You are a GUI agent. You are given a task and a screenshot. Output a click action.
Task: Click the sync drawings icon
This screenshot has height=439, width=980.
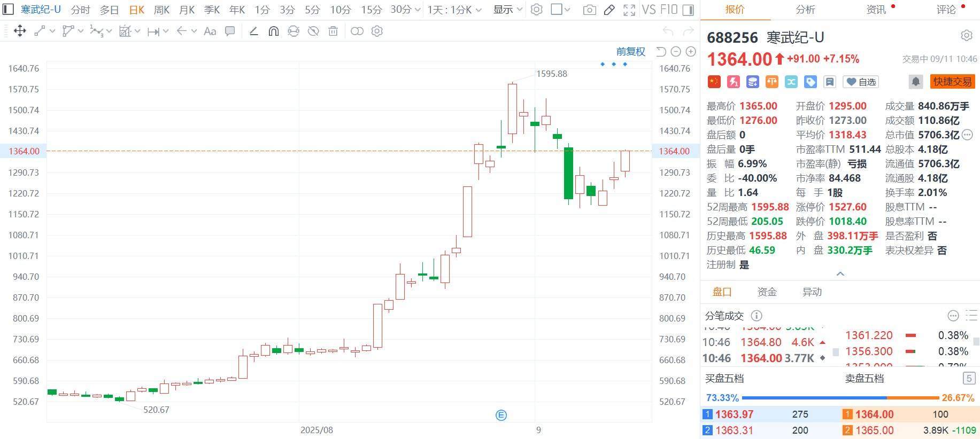[293, 31]
